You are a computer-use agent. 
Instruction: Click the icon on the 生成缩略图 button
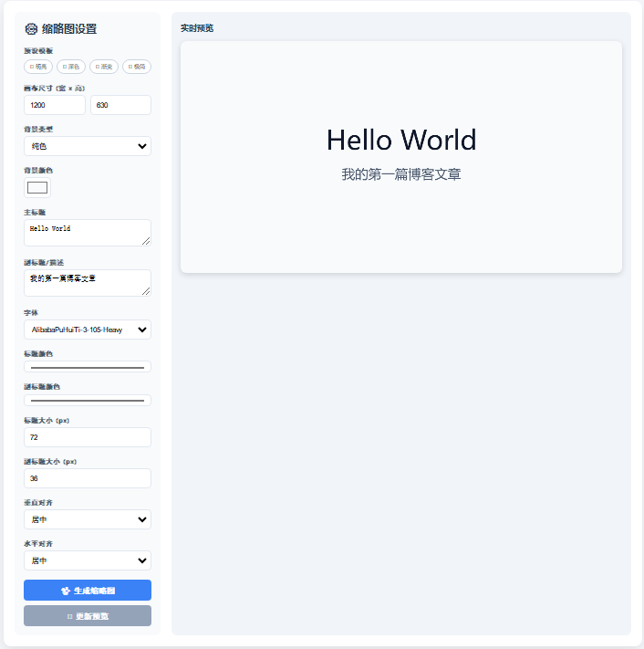coord(66,591)
